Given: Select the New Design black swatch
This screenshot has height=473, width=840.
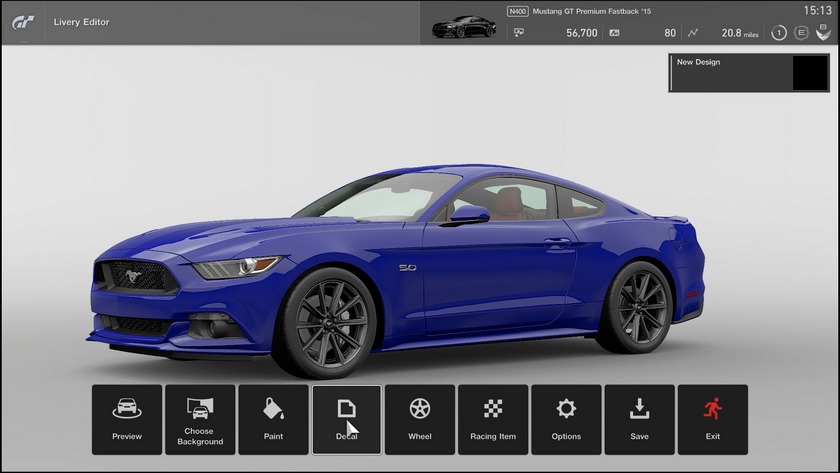Looking at the screenshot, I should click(809, 73).
